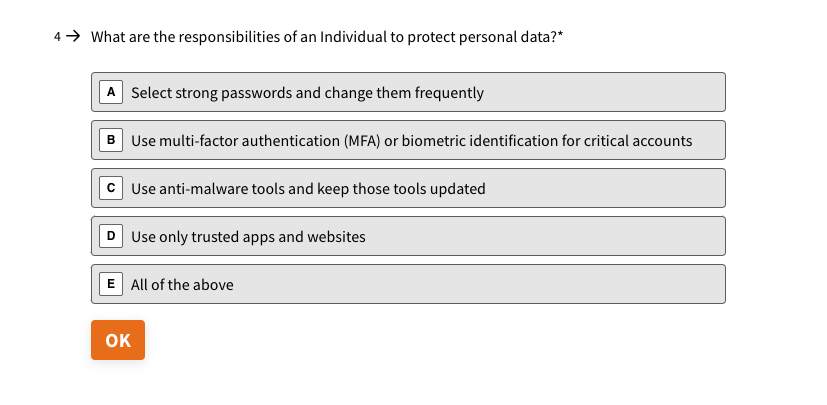Submit the answer with the OK button
Viewport: 827px width, 405px height.
coord(118,340)
